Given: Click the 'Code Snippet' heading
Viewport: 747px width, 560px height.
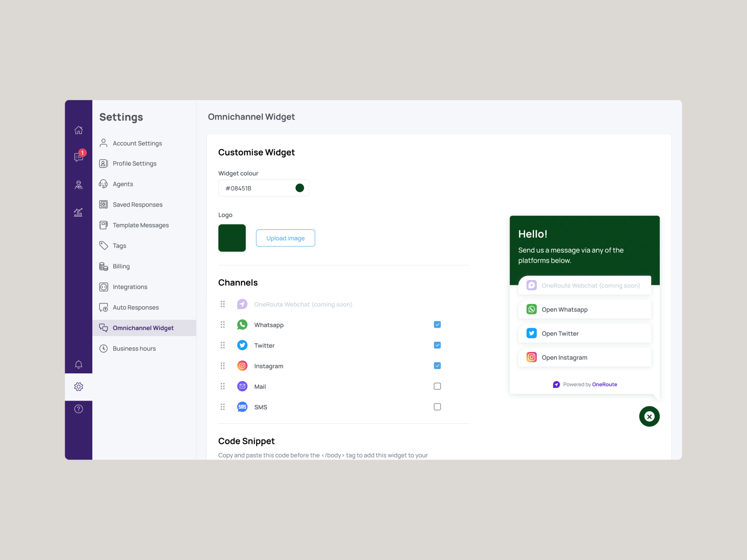Looking at the screenshot, I should tap(246, 441).
